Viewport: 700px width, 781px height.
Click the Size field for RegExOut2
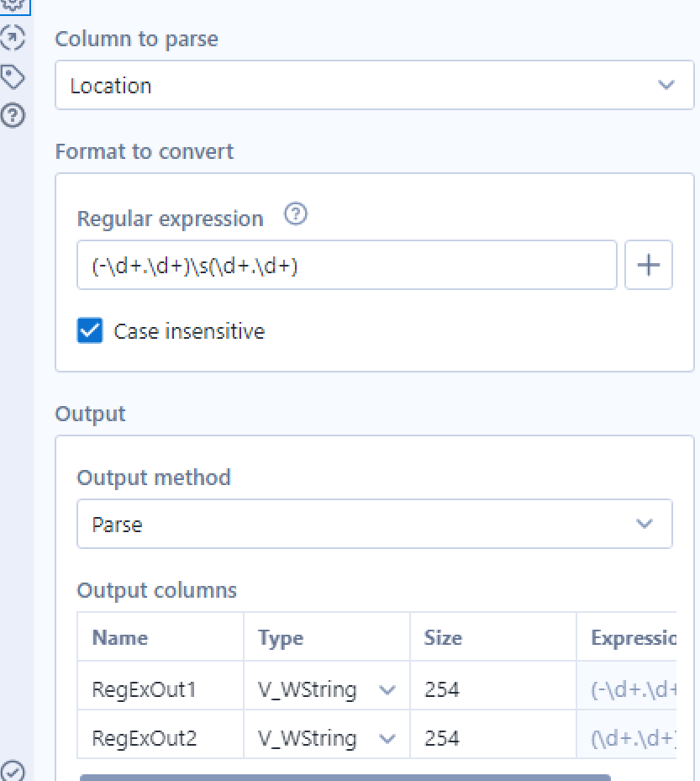[492, 739]
